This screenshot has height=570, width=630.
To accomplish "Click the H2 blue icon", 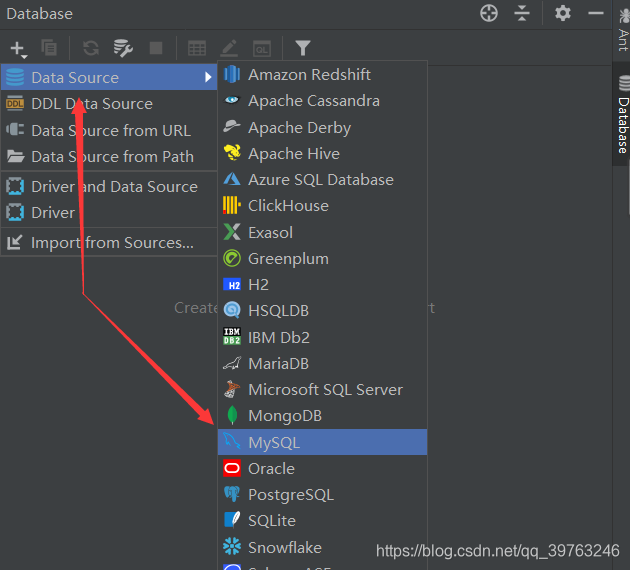I will 232,285.
